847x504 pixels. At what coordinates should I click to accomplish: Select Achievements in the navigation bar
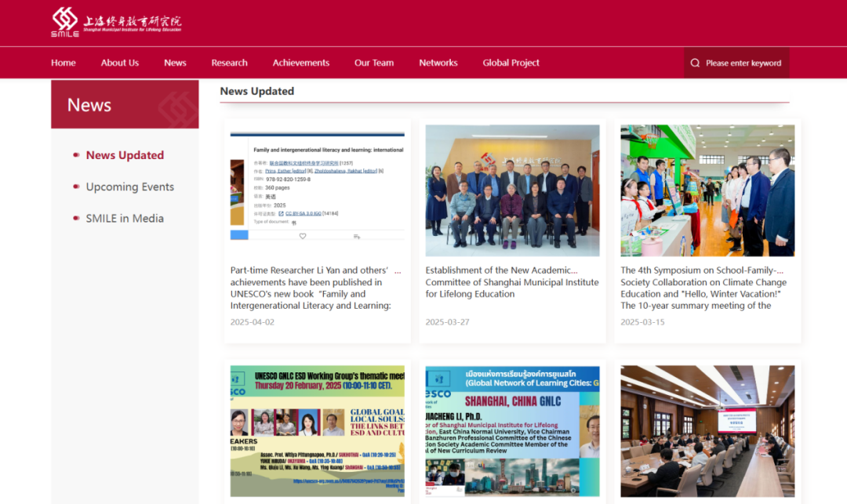(x=301, y=63)
